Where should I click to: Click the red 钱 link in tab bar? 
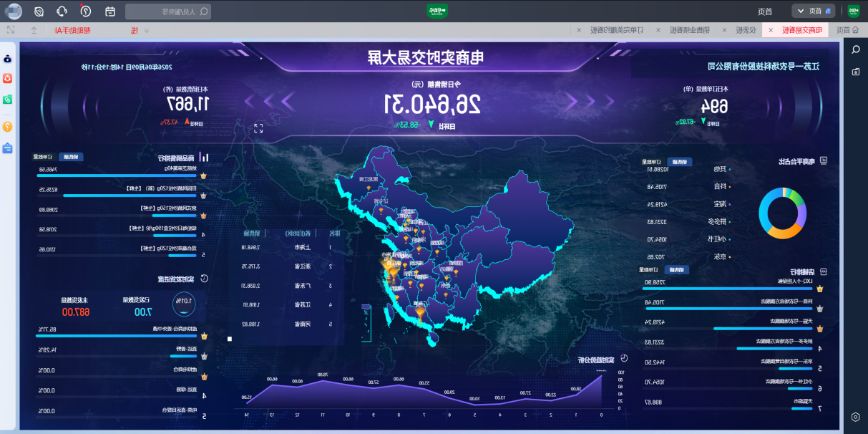(135, 30)
